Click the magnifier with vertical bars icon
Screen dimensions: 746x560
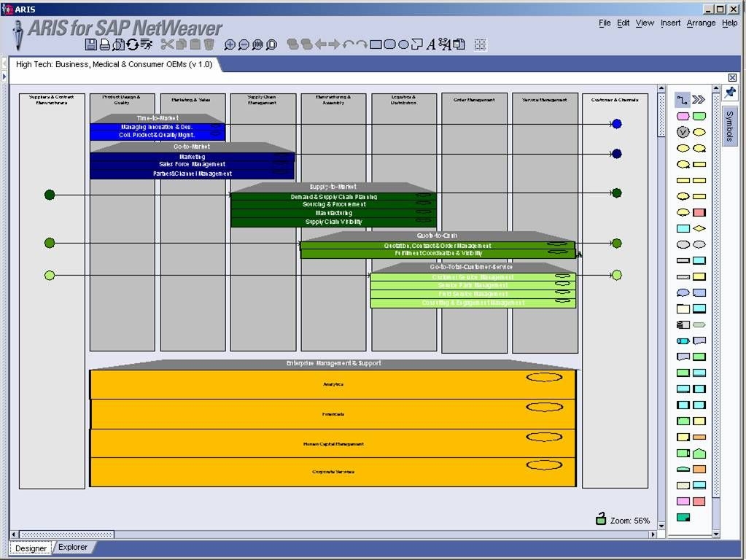coord(257,44)
